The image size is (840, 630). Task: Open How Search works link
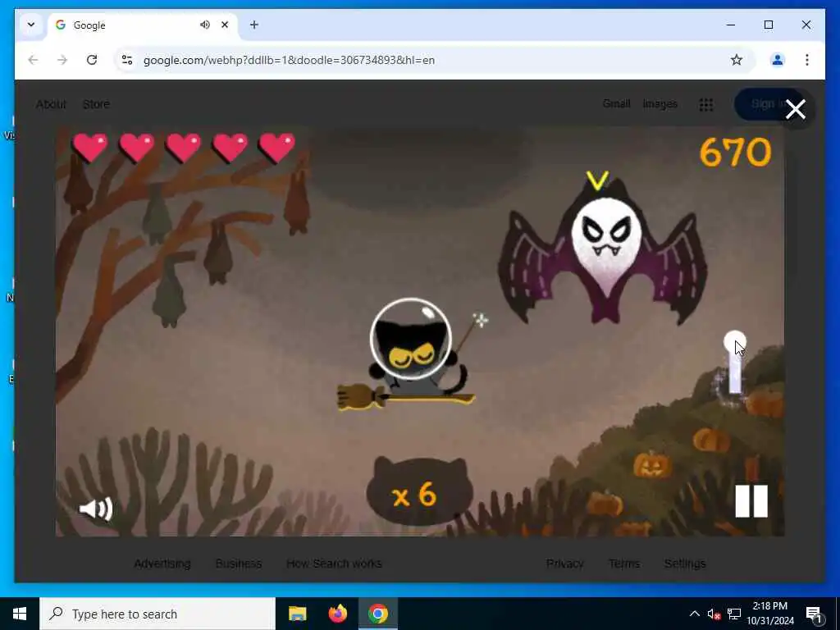click(334, 563)
